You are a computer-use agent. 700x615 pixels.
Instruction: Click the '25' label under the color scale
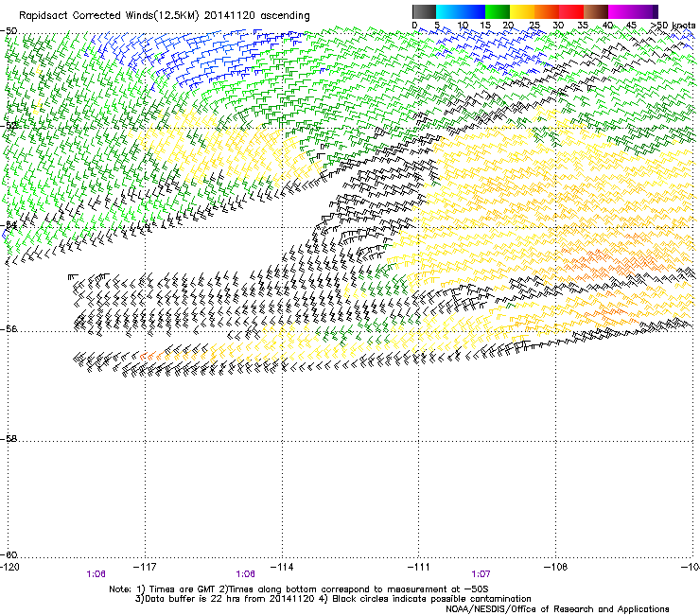click(534, 25)
